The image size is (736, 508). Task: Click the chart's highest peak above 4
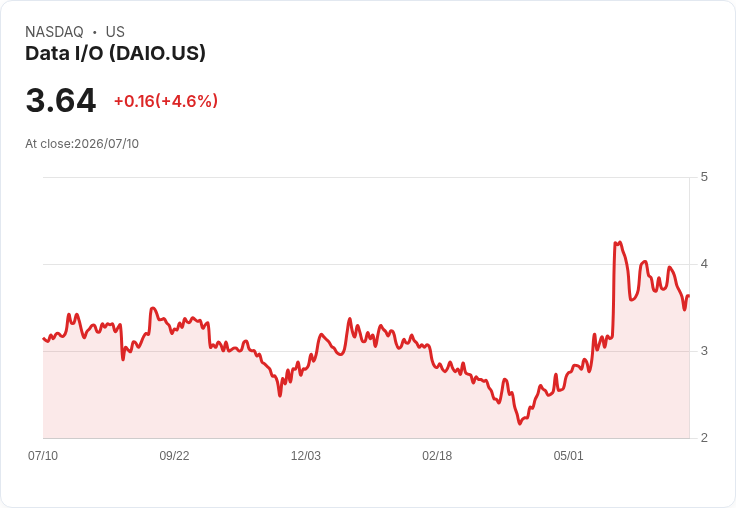(x=620, y=242)
